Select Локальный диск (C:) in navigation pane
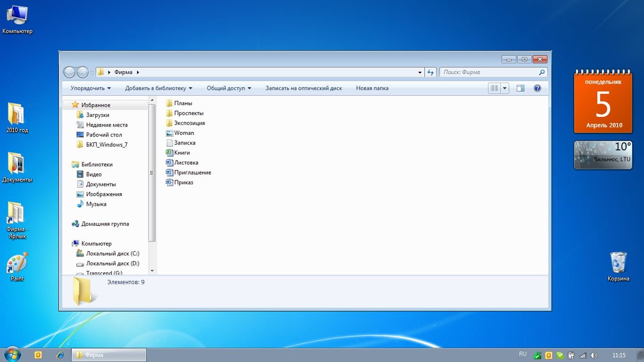644x362 pixels. tap(112, 253)
